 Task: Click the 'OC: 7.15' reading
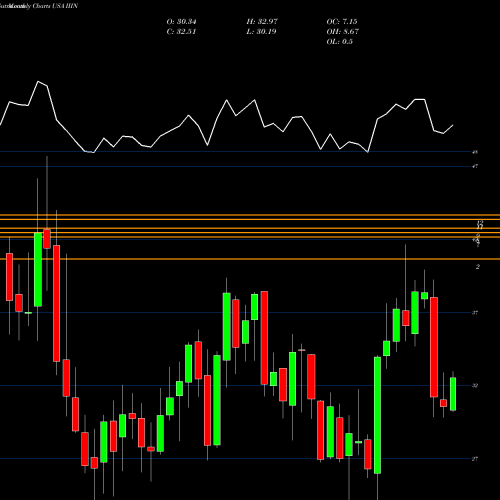click(342, 22)
